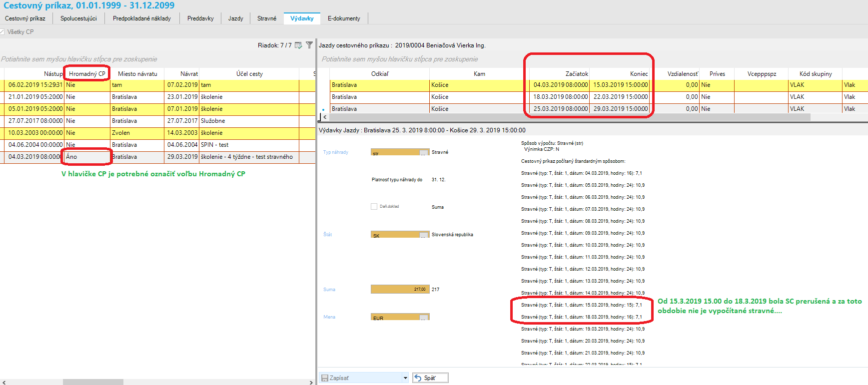Image resolution: width=868 pixels, height=385 pixels.
Task: Click the Jazdy grid horizontal scrollbar
Action: click(569, 117)
